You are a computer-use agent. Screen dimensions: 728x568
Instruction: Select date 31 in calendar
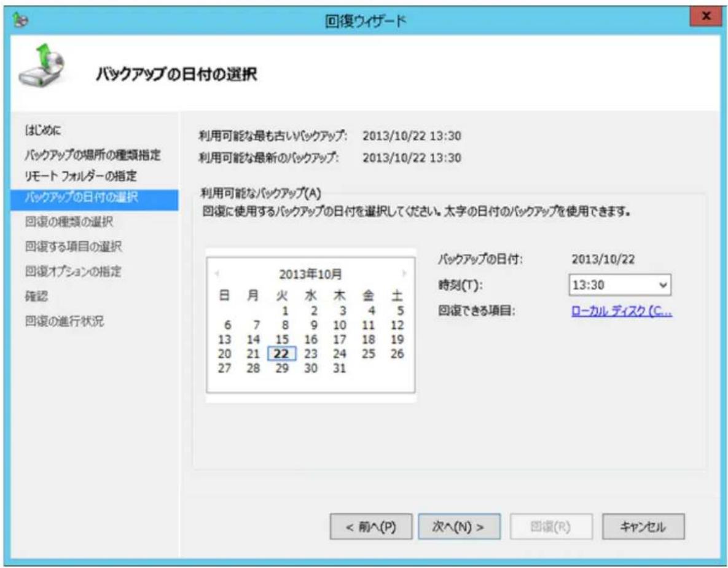(339, 368)
